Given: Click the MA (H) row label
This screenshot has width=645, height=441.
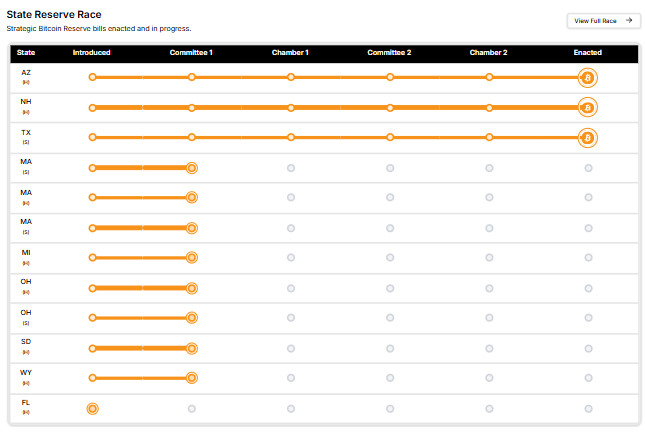Looking at the screenshot, I should tap(26, 192).
